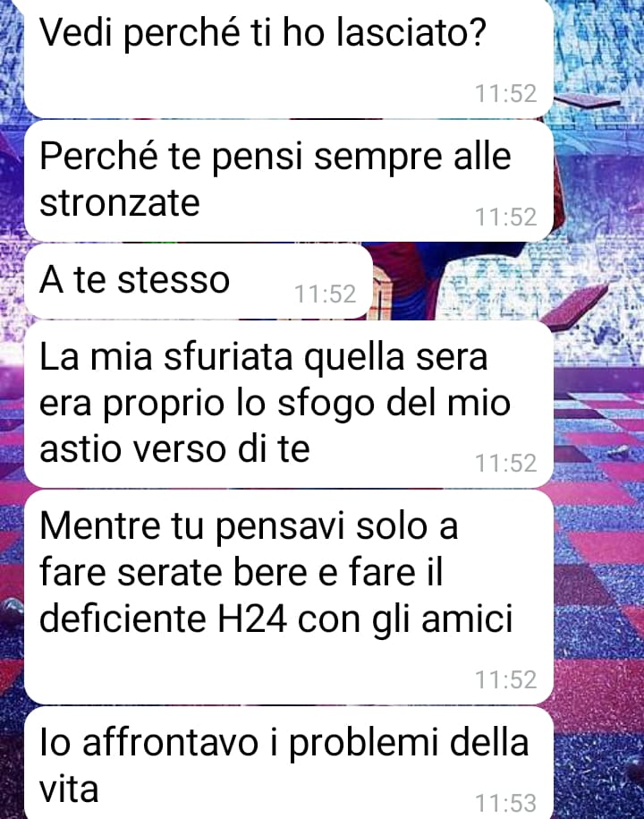This screenshot has width=644, height=819.
Task: Click the 11:52 timestamp next to 'stronzate'
Action: point(505,218)
